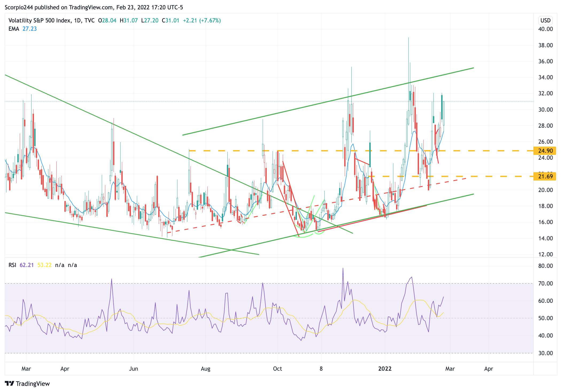Select the EMA indicator legend
Screen dimensions: 562x392
pyautogui.click(x=14, y=29)
